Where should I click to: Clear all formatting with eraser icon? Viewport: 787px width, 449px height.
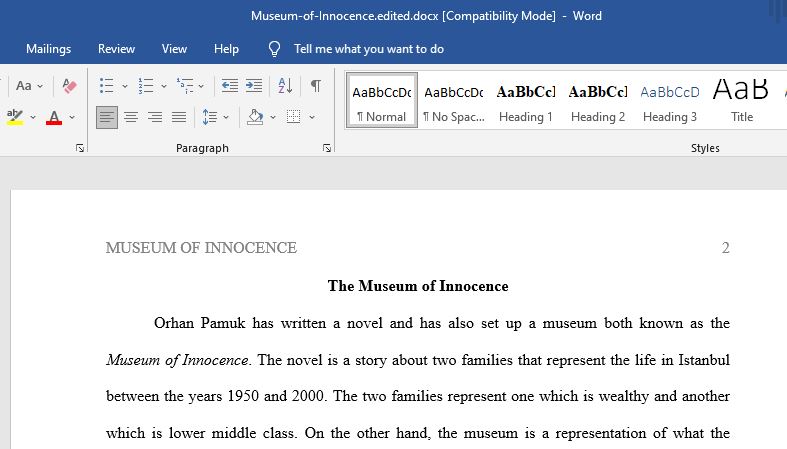click(69, 86)
